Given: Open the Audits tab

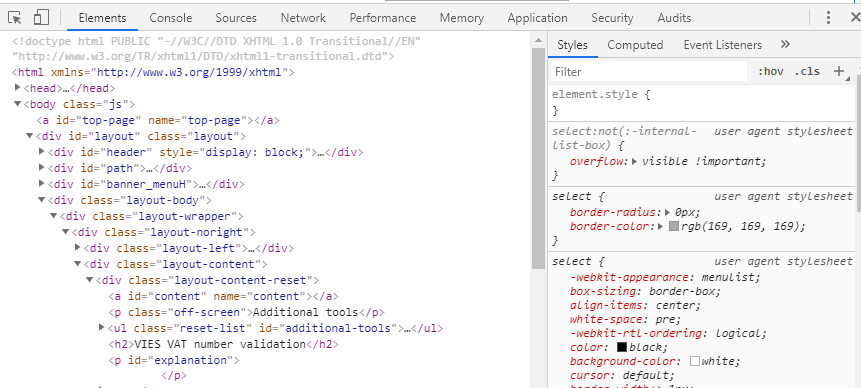Looking at the screenshot, I should pos(674,18).
